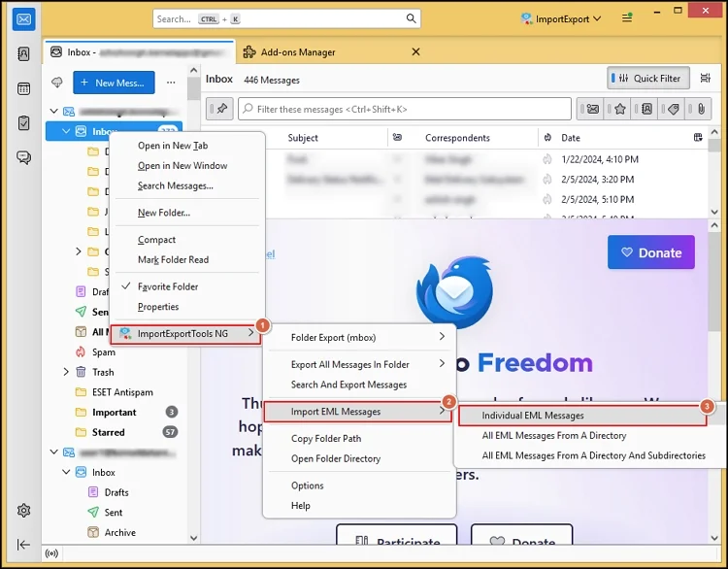Image resolution: width=728 pixels, height=569 pixels.
Task: Collapse the second account's Inbox
Action: pos(66,472)
